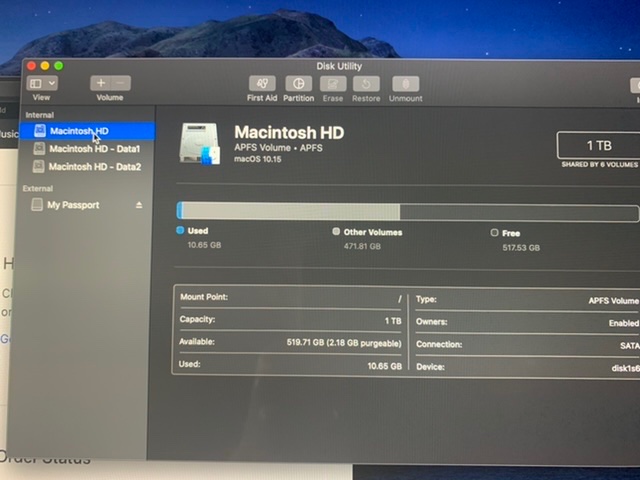Image resolution: width=640 pixels, height=480 pixels.
Task: Click the External sidebar section header
Action: pos(38,189)
